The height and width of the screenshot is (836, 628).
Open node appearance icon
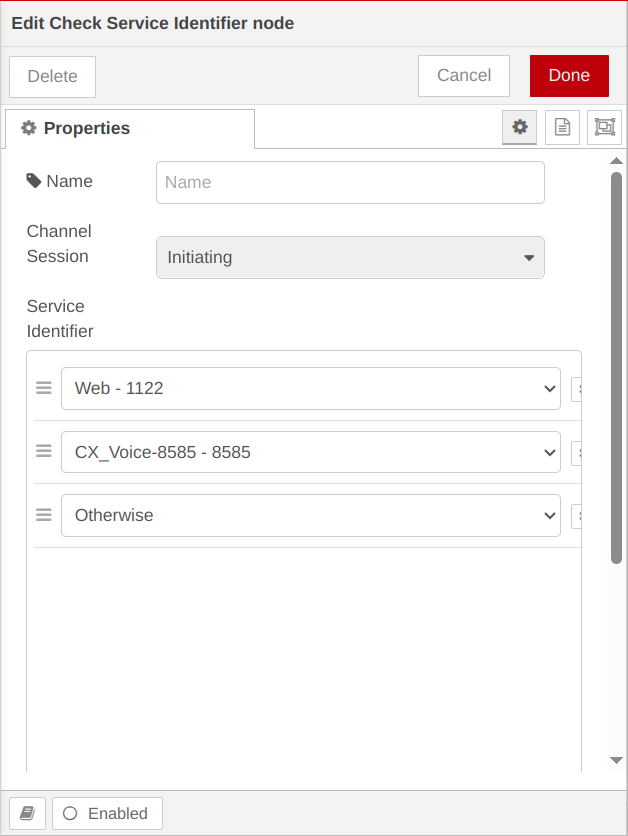(604, 127)
